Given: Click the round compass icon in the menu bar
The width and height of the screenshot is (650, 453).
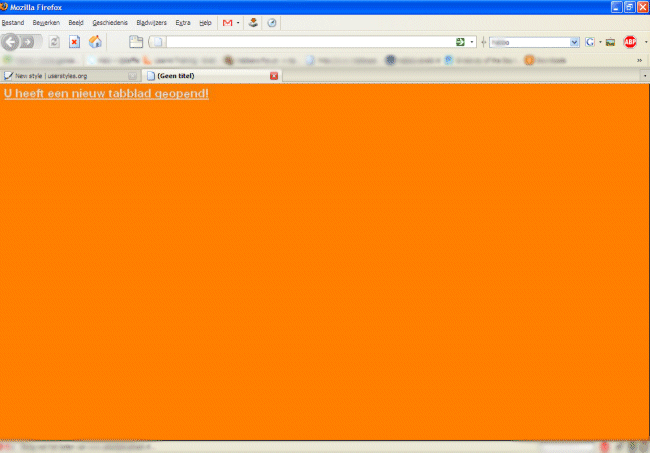Looking at the screenshot, I should (x=272, y=23).
